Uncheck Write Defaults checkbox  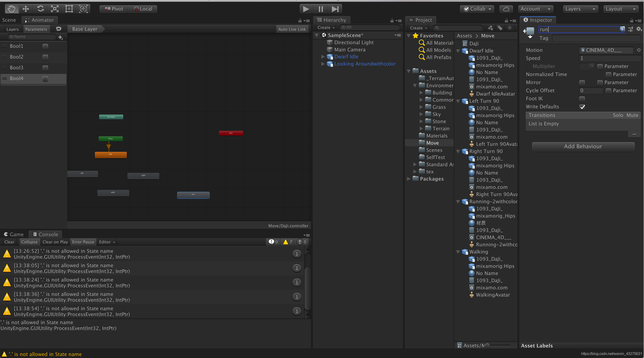click(x=582, y=107)
